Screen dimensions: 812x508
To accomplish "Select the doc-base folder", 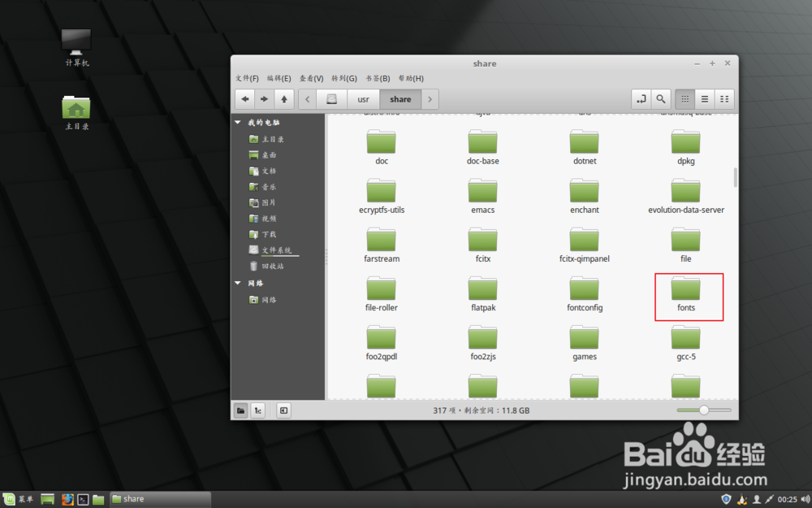I will (x=482, y=147).
